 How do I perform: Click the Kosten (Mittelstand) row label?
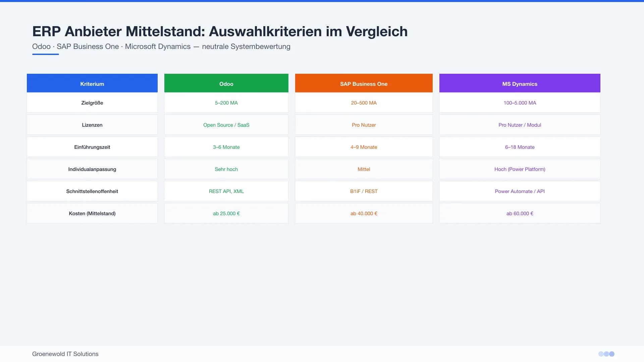[92, 213]
